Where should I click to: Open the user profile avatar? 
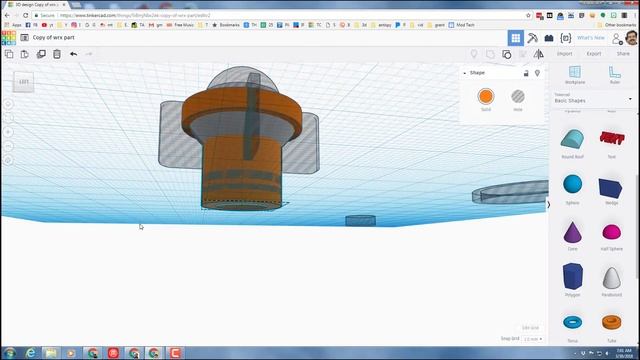pyautogui.click(x=631, y=38)
